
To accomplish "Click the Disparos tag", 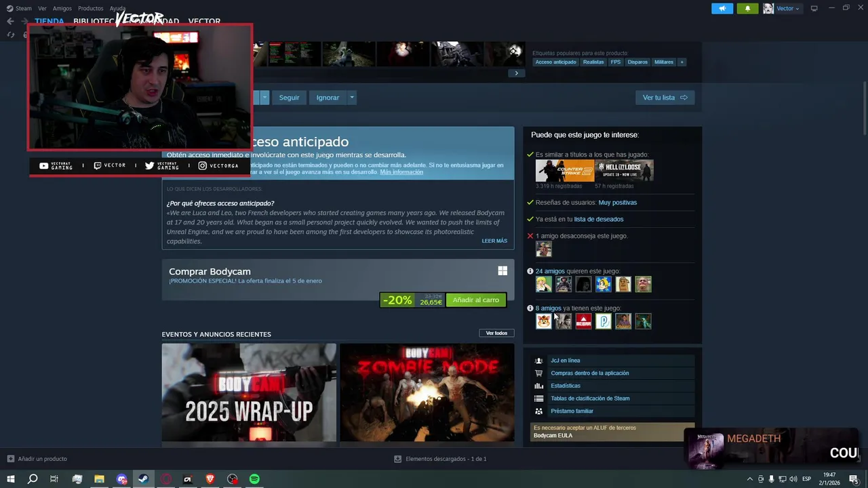I will click(637, 62).
